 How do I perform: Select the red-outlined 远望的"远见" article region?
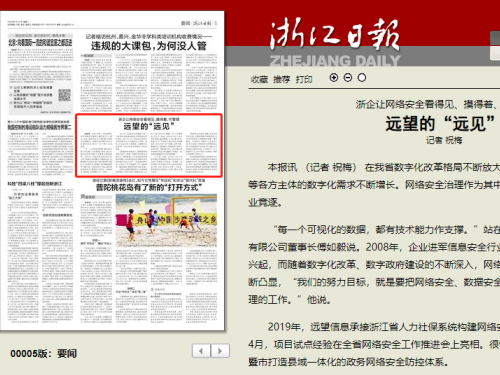pyautogui.click(x=149, y=145)
